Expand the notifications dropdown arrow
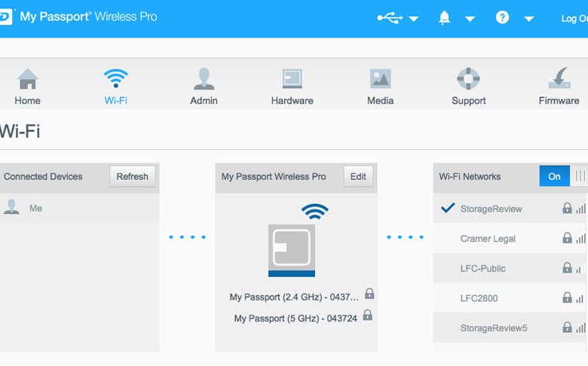Image resolution: width=588 pixels, height=366 pixels. pos(470,19)
